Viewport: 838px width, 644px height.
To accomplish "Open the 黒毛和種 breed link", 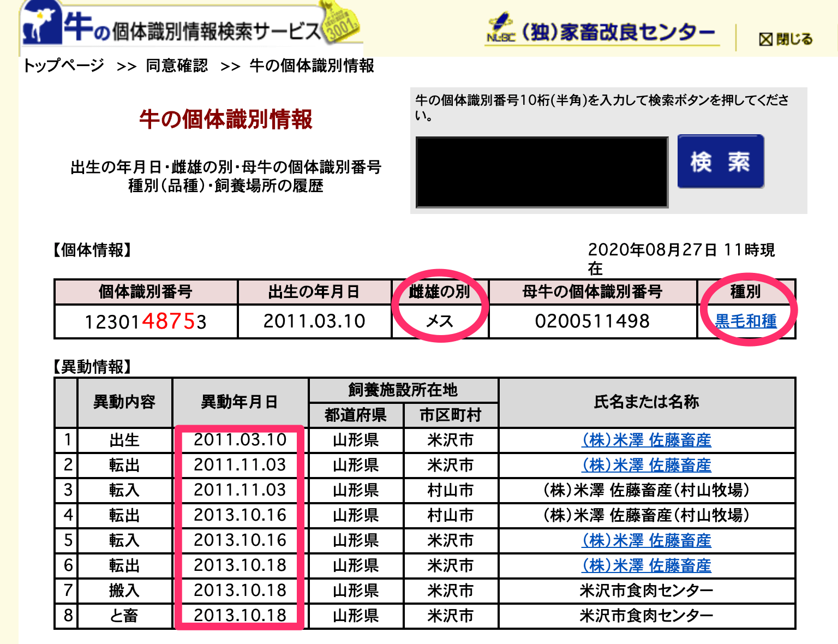I will coord(746,321).
